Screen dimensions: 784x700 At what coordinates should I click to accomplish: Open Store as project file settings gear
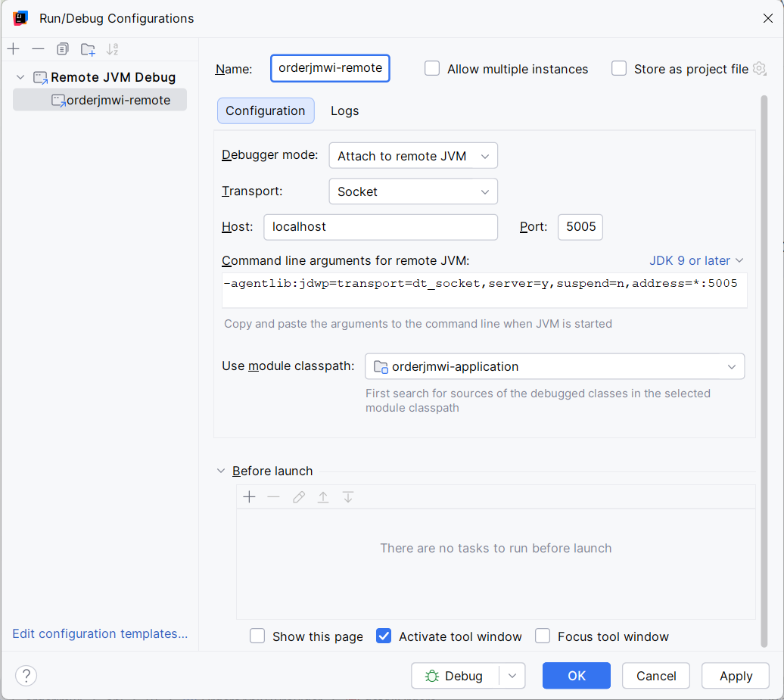pos(759,68)
